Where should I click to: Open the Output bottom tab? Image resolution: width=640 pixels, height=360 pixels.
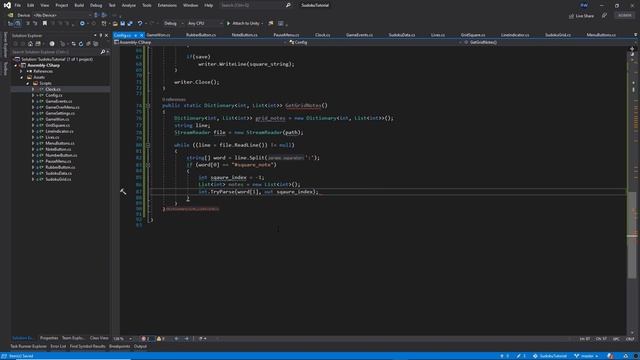[140, 347]
